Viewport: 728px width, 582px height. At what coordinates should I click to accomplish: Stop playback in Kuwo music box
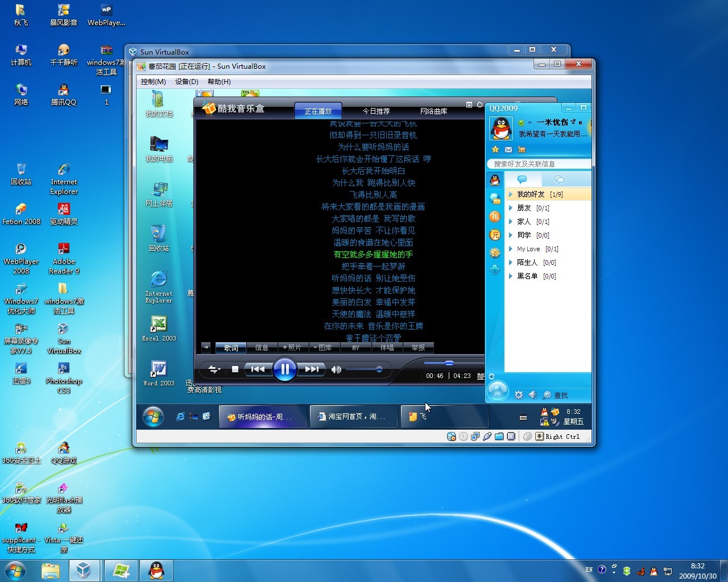(235, 369)
